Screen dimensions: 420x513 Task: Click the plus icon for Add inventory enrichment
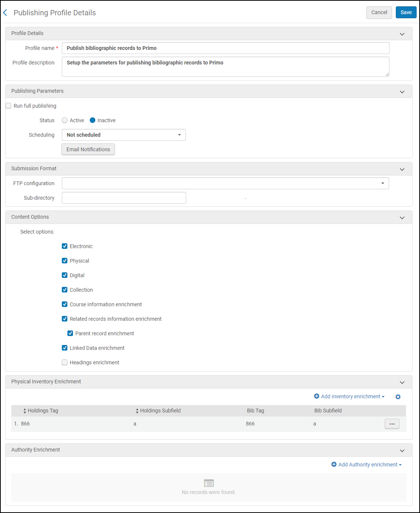(x=316, y=396)
